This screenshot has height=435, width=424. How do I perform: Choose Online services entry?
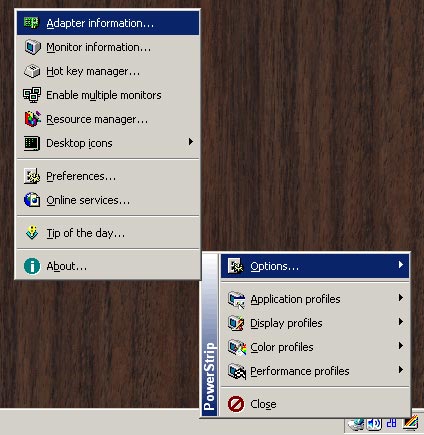108,200
